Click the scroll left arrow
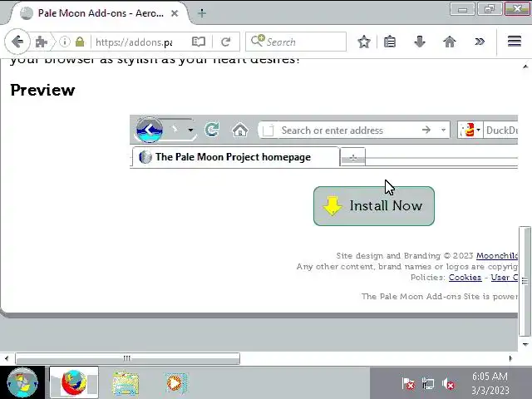532x399 pixels. coord(7,358)
